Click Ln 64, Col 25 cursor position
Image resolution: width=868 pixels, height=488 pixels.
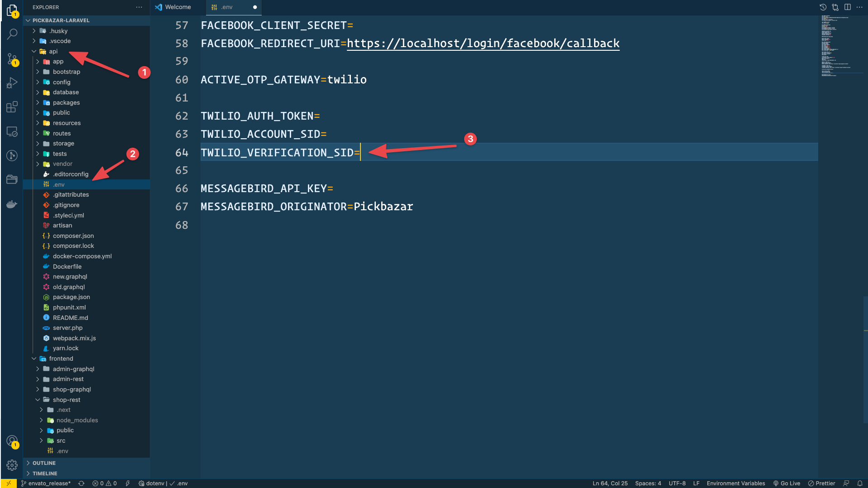coord(610,483)
